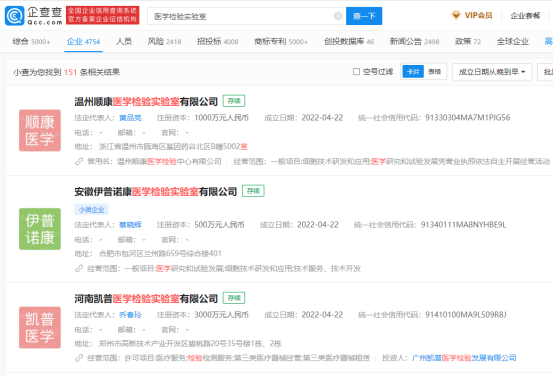
Task: Click registered capital 1000万元人民币
Action: 222,118
